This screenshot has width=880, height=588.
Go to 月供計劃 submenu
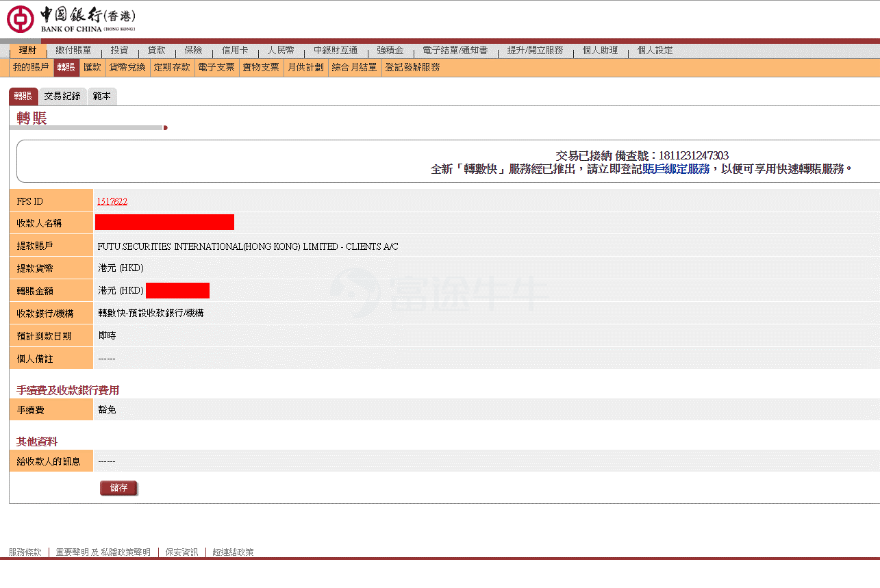click(x=305, y=67)
